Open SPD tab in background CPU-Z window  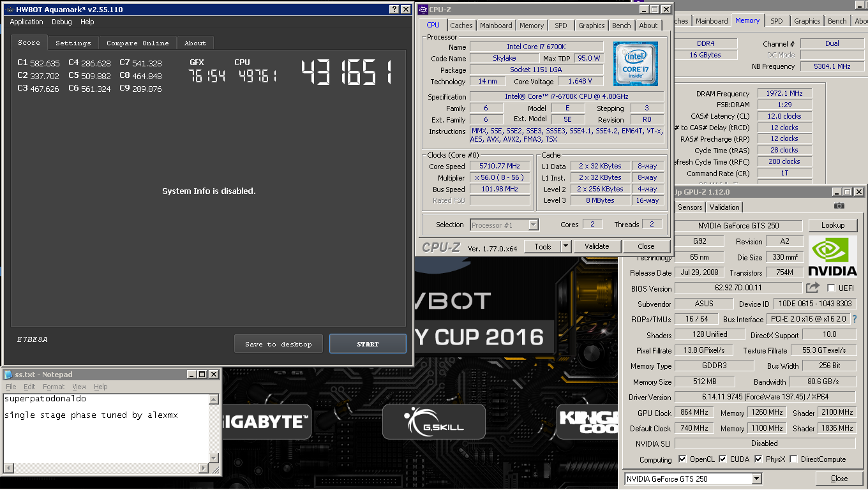click(x=776, y=21)
